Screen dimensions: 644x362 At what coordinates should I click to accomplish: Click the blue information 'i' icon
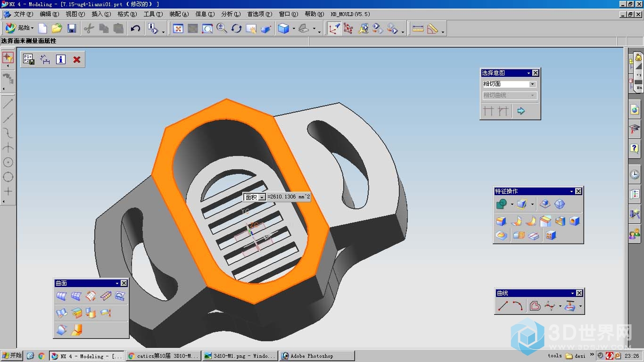click(x=60, y=59)
